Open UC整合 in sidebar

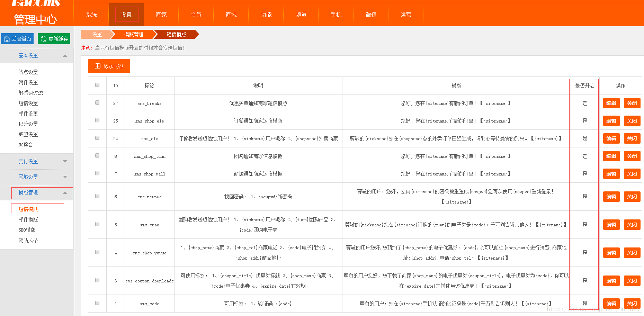(26, 145)
